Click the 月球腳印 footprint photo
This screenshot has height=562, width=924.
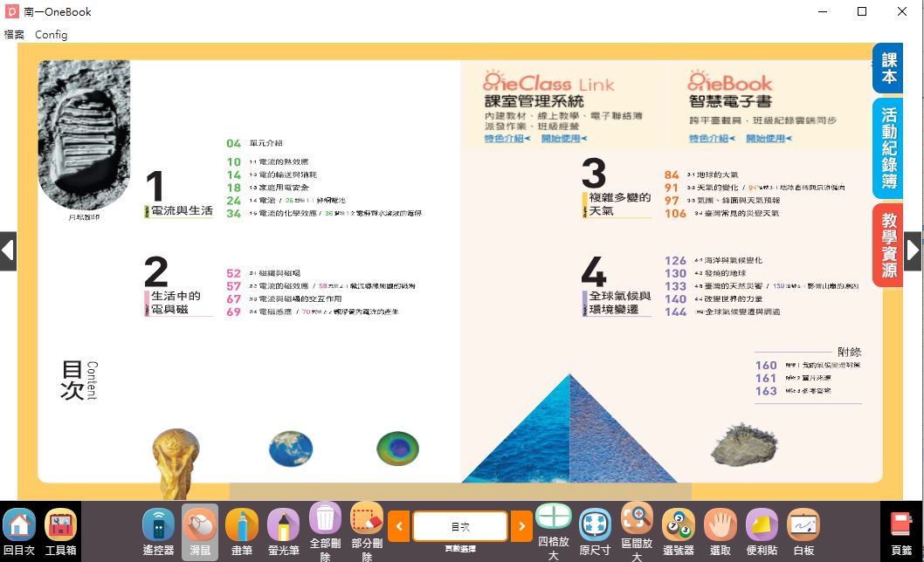(x=84, y=135)
